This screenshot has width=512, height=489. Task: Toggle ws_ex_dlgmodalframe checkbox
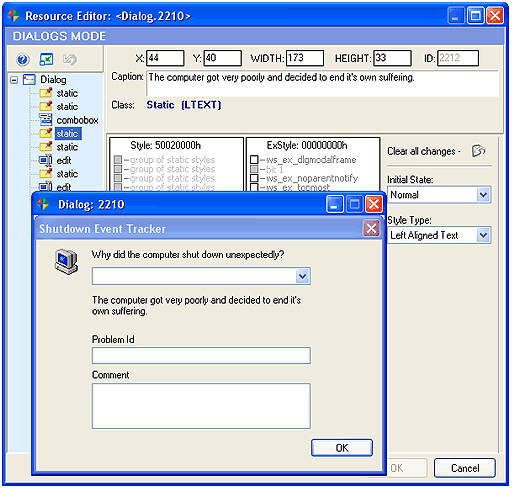click(x=254, y=160)
